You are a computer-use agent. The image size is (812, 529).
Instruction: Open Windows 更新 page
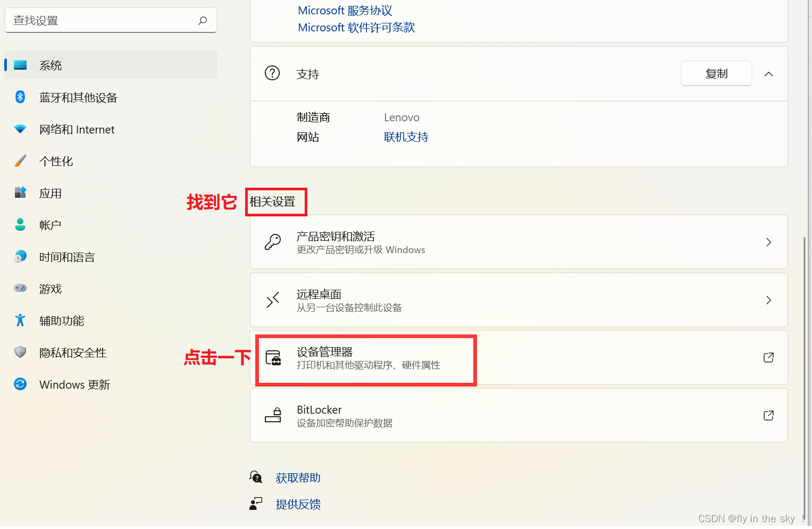click(x=111, y=384)
